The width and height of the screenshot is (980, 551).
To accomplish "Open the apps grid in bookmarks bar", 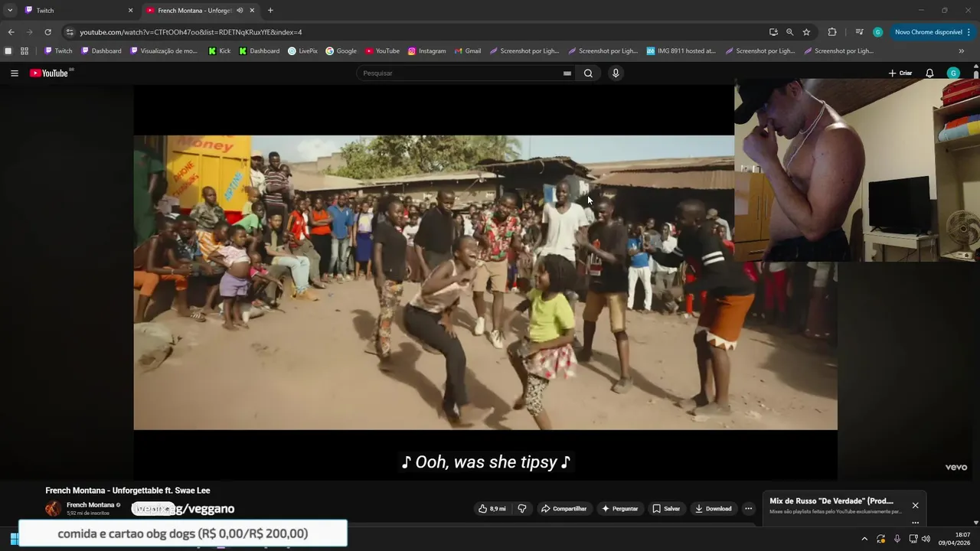I will pyautogui.click(x=24, y=51).
